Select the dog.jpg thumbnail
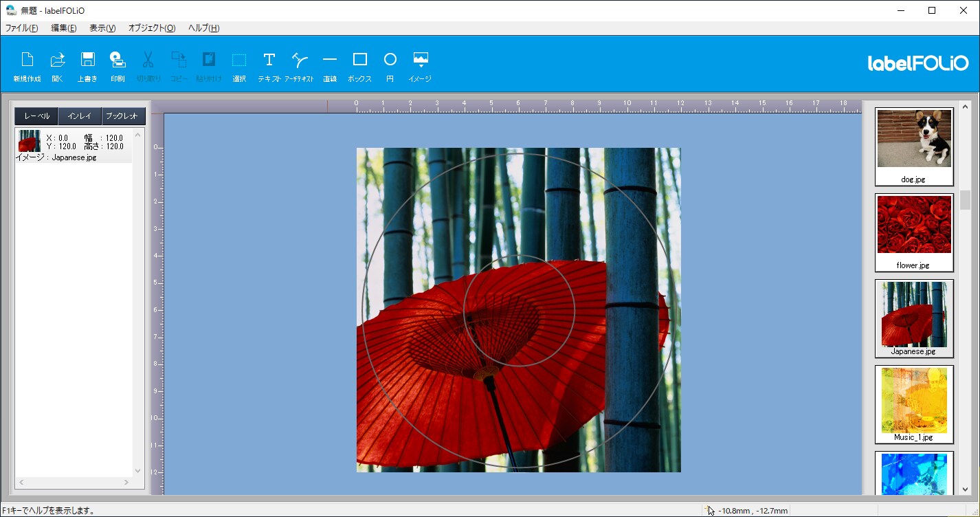Screen dimensions: 980x517 (914, 146)
